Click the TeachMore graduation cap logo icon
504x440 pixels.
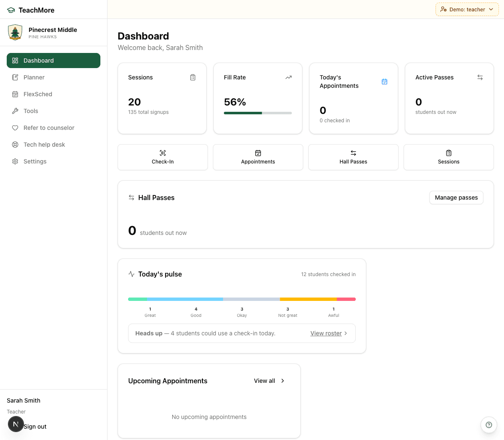pos(11,10)
